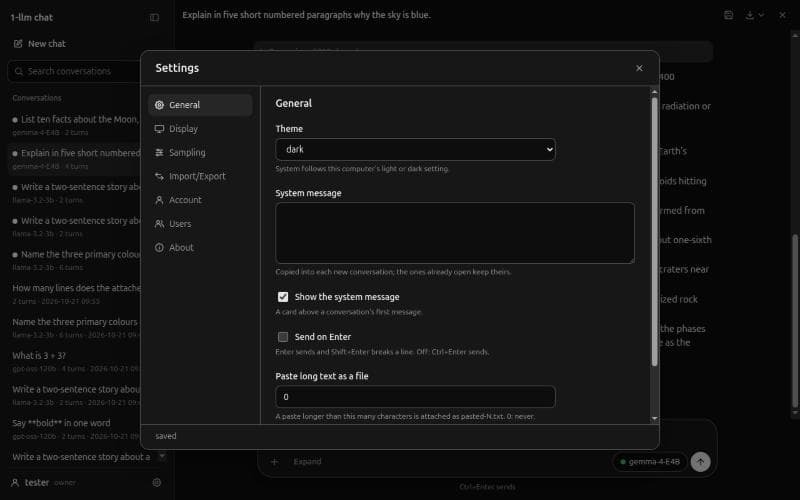Screen dimensions: 800x500
Task: Click the 1-llm chat app title
Action: pos(32,17)
